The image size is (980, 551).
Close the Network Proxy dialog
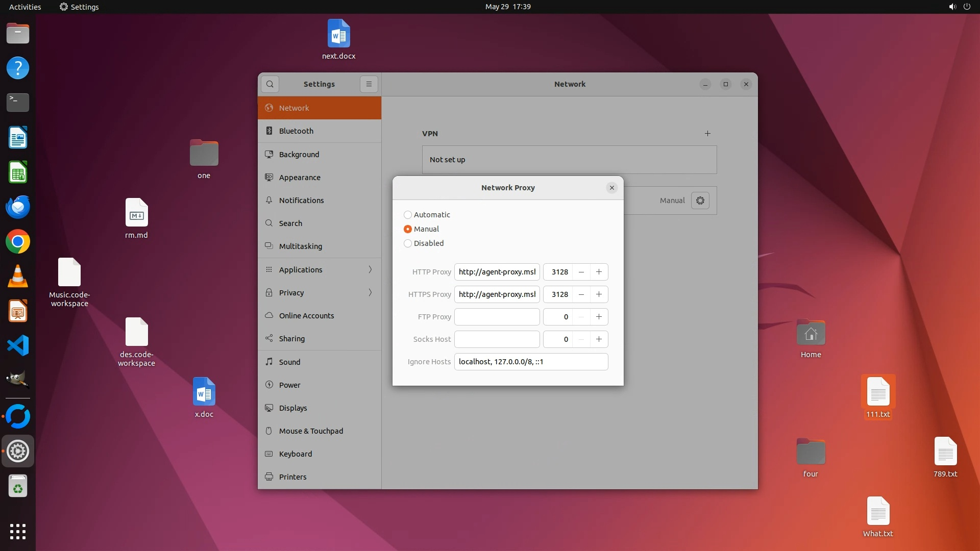coord(611,188)
